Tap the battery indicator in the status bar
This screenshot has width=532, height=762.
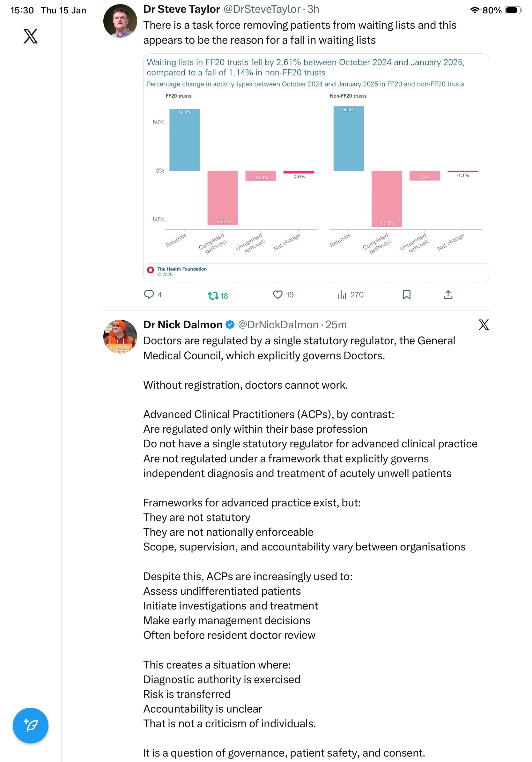(x=513, y=10)
